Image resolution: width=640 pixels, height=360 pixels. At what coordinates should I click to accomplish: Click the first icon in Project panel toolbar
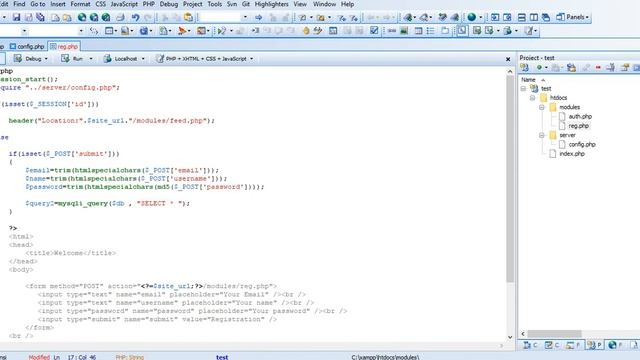pos(524,68)
